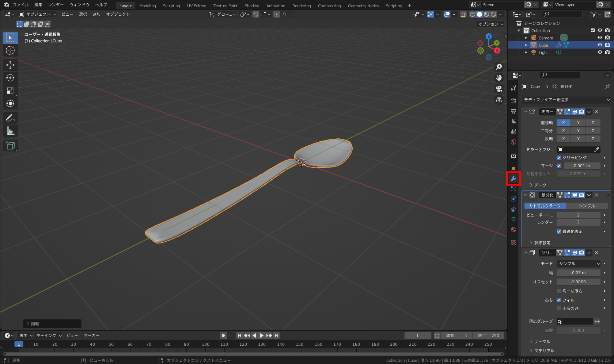614x364 pixels.
Task: Open the レンダー menu
Action: tap(56, 5)
